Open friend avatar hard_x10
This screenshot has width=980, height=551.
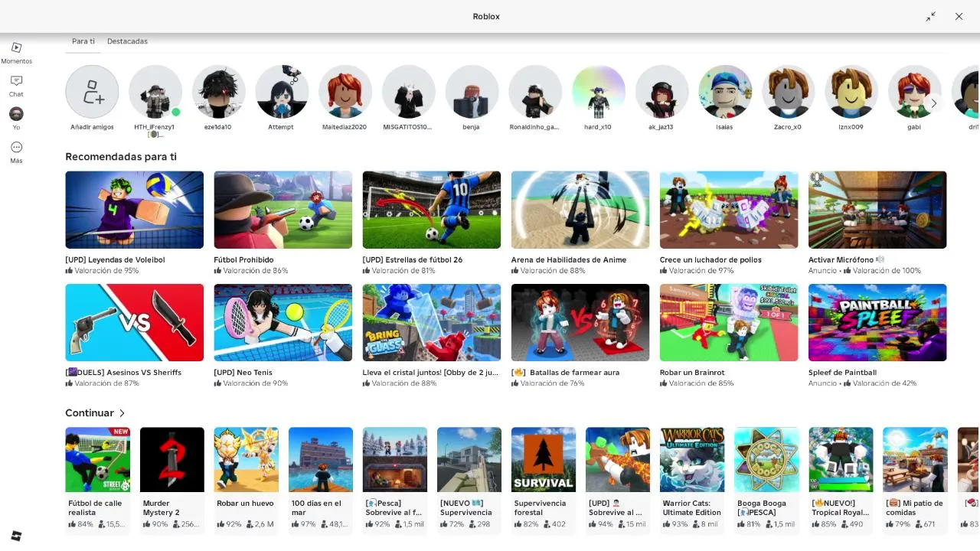tap(599, 92)
